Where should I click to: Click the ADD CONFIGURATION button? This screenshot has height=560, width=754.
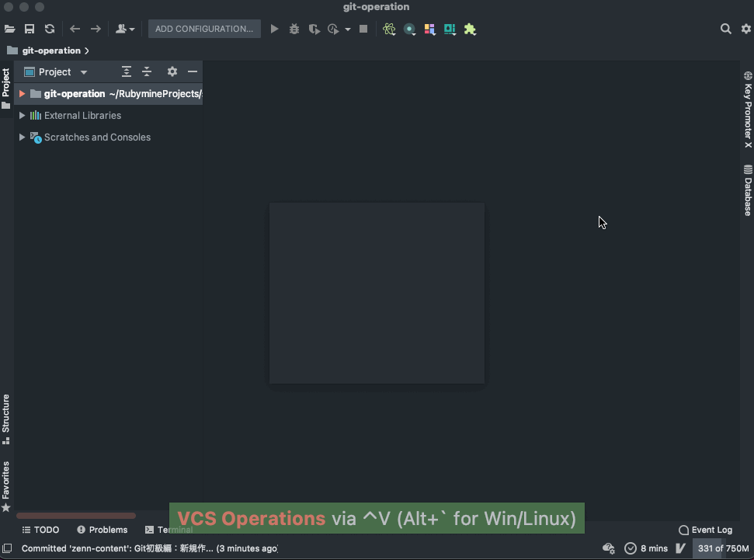coord(203,29)
